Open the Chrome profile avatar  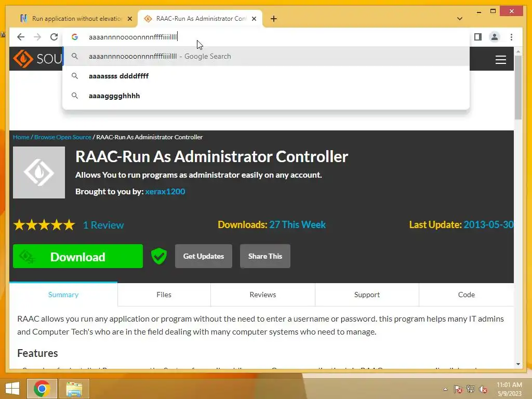click(495, 37)
